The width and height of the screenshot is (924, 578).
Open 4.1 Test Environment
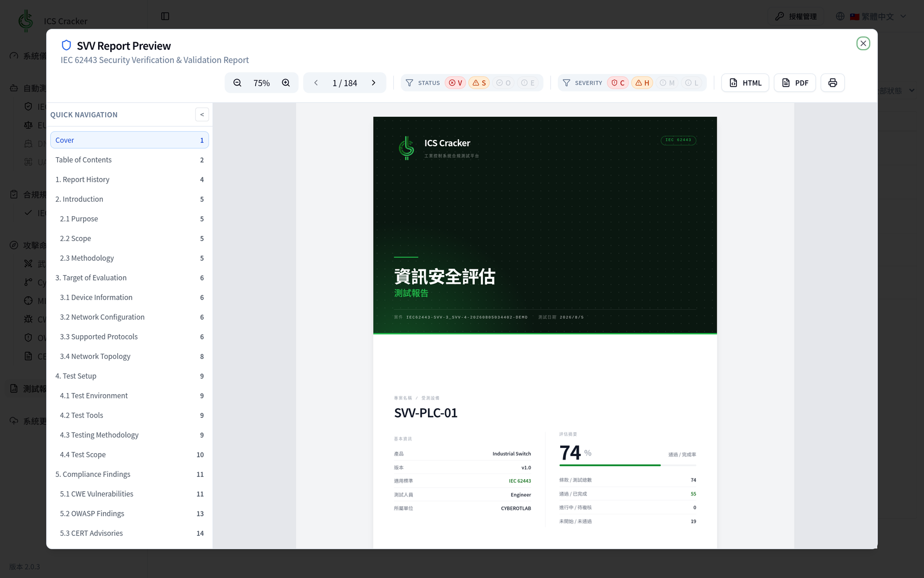coord(129,395)
